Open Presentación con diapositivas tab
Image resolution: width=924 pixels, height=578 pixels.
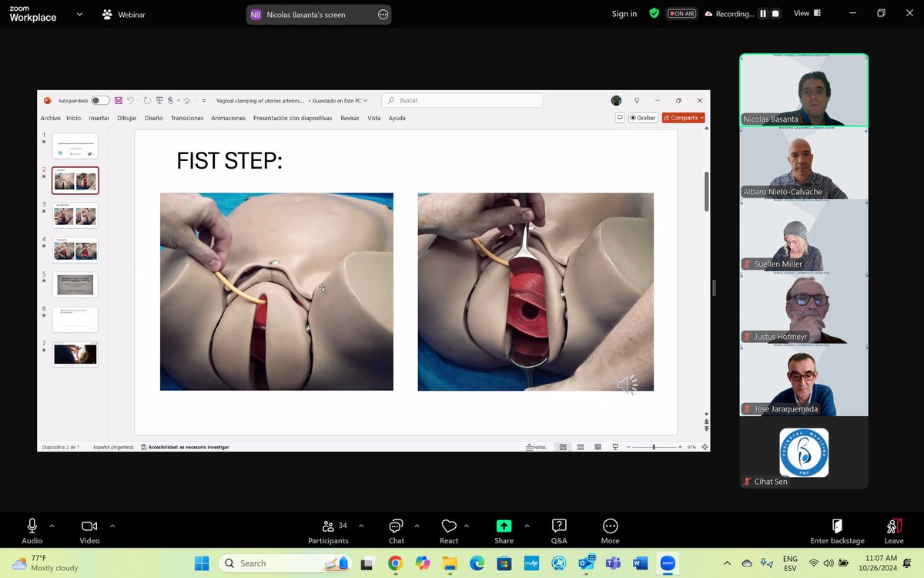click(x=293, y=118)
